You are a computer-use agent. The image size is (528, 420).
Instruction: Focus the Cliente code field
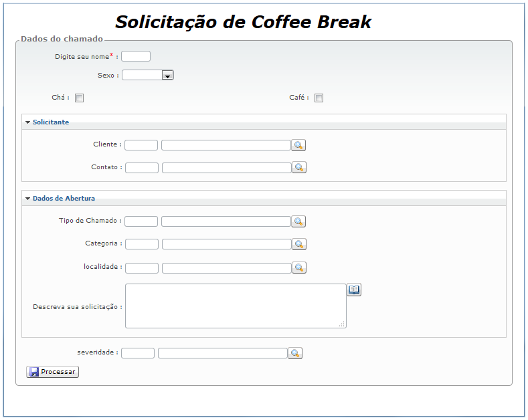[141, 145]
